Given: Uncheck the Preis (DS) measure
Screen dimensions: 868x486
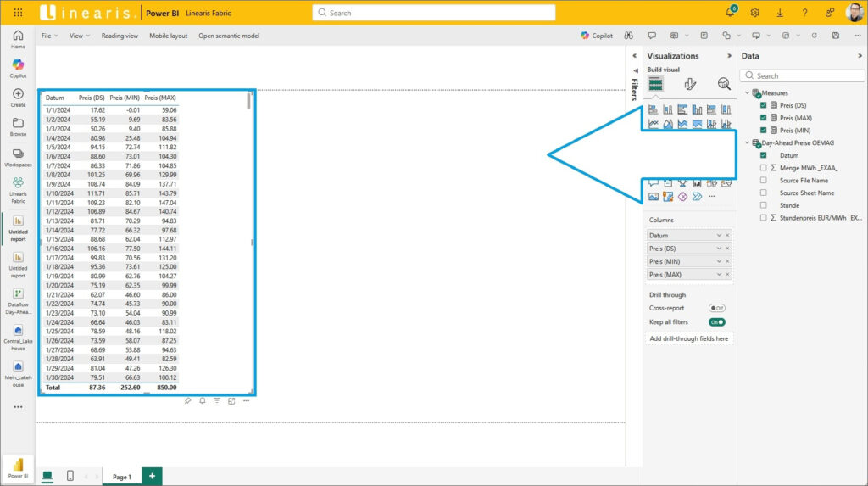Looking at the screenshot, I should click(764, 105).
